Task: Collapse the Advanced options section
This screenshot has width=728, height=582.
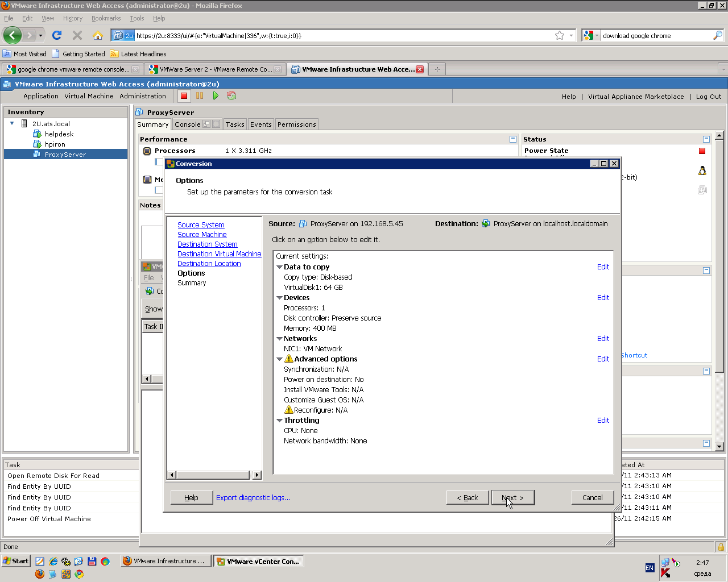Action: 279,359
